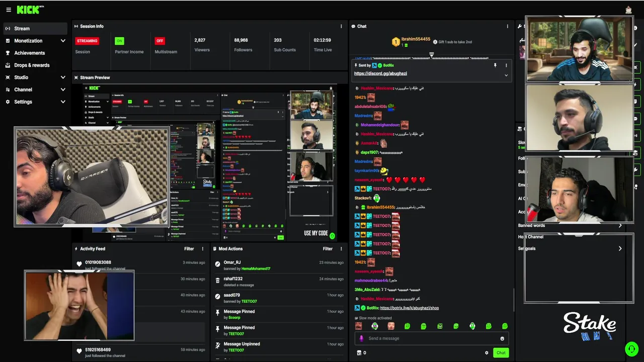The height and width of the screenshot is (362, 644).
Task: Toggle Partner Income ON switch
Action: click(x=119, y=41)
